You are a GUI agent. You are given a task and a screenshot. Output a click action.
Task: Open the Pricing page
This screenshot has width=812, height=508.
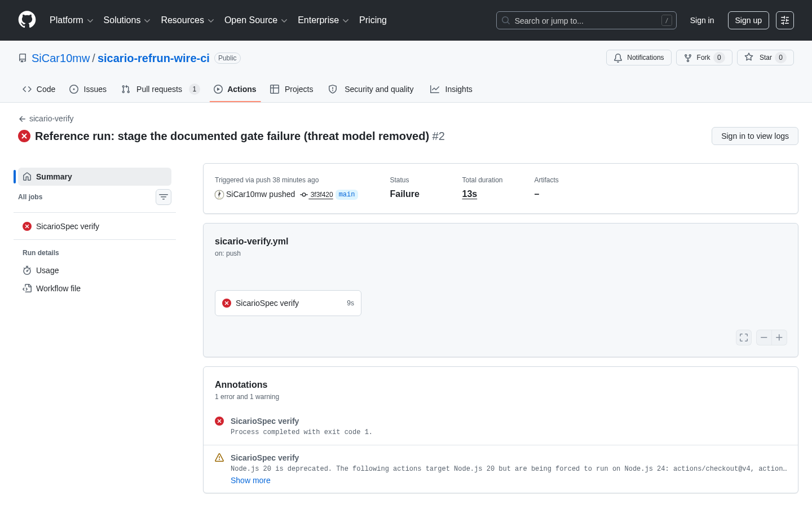pos(373,20)
